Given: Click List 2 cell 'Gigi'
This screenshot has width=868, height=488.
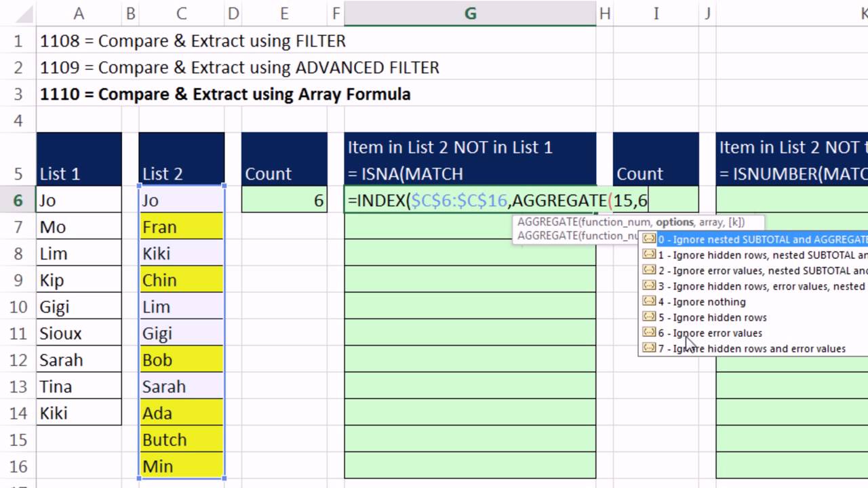Looking at the screenshot, I should [181, 333].
